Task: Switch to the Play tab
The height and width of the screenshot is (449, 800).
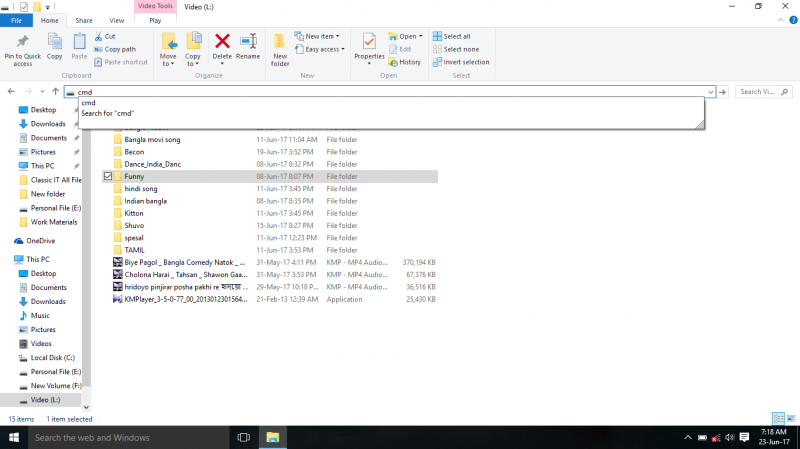Action: (x=155, y=20)
